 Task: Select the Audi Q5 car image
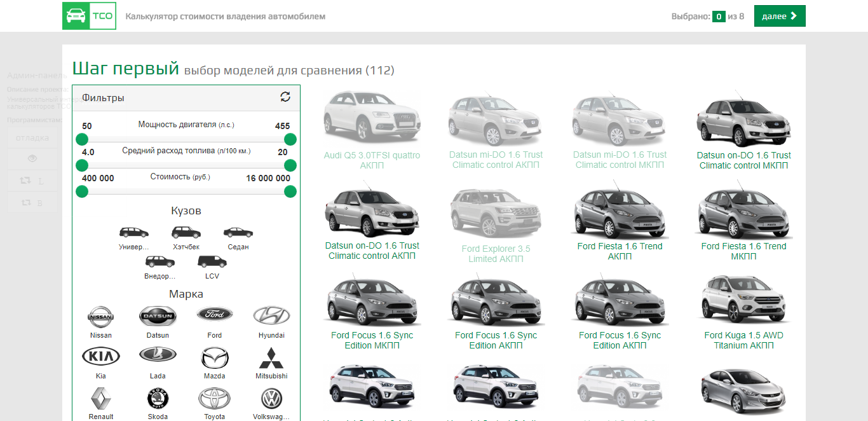[372, 119]
